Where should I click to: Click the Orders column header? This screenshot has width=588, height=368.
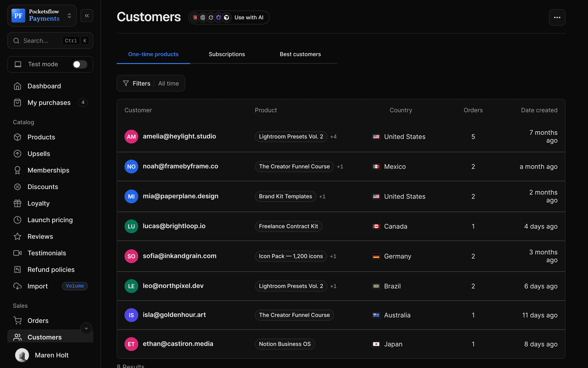[473, 110]
